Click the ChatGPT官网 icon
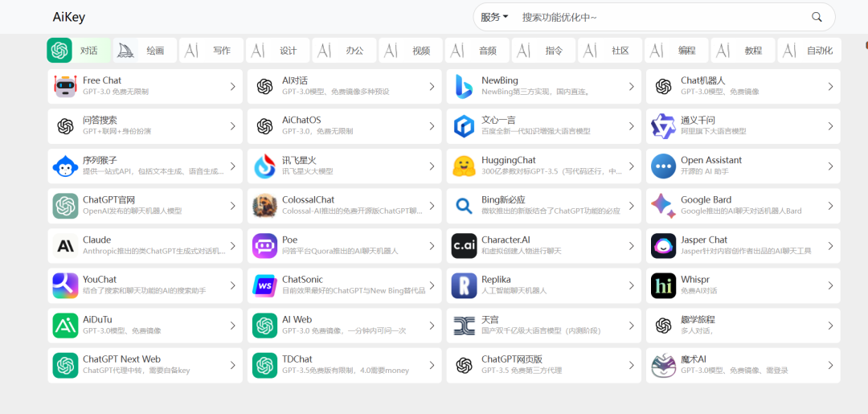The width and height of the screenshot is (868, 414). tap(65, 206)
